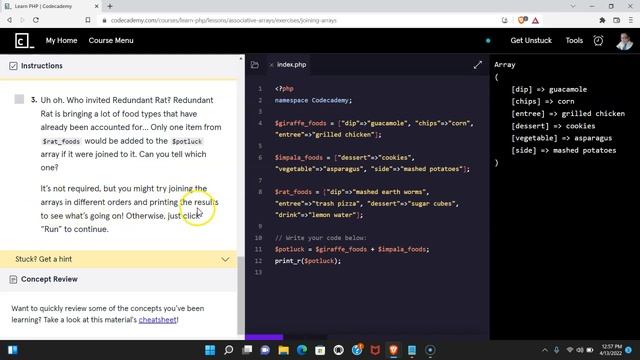Viewport: 640px width, 360px height.
Task: Click the print_r($potluck) line
Action: [x=308, y=261]
